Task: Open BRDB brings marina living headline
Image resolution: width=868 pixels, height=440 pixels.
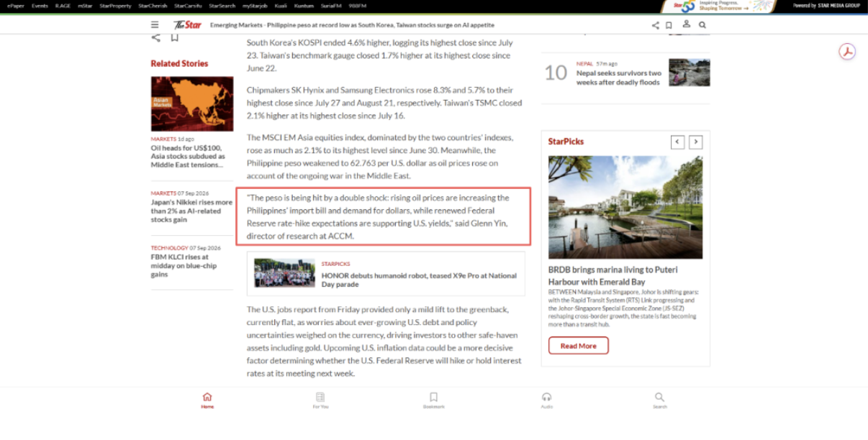Action: [x=613, y=275]
